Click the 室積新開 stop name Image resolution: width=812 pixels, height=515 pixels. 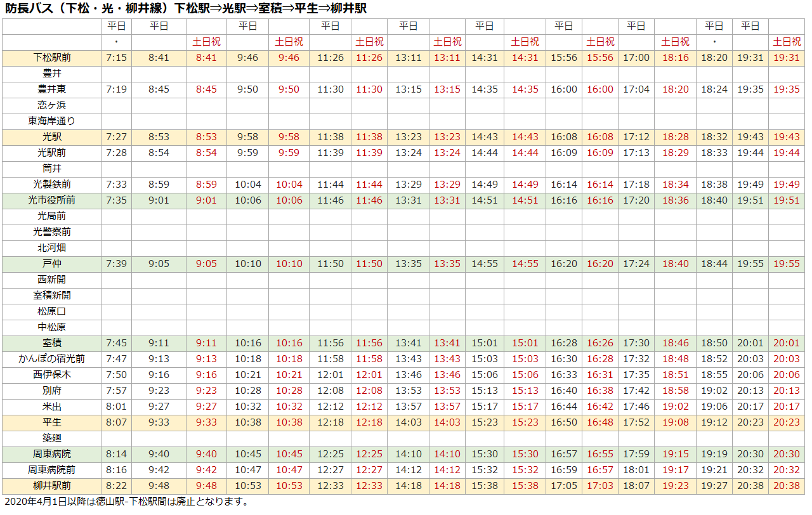coord(51,296)
